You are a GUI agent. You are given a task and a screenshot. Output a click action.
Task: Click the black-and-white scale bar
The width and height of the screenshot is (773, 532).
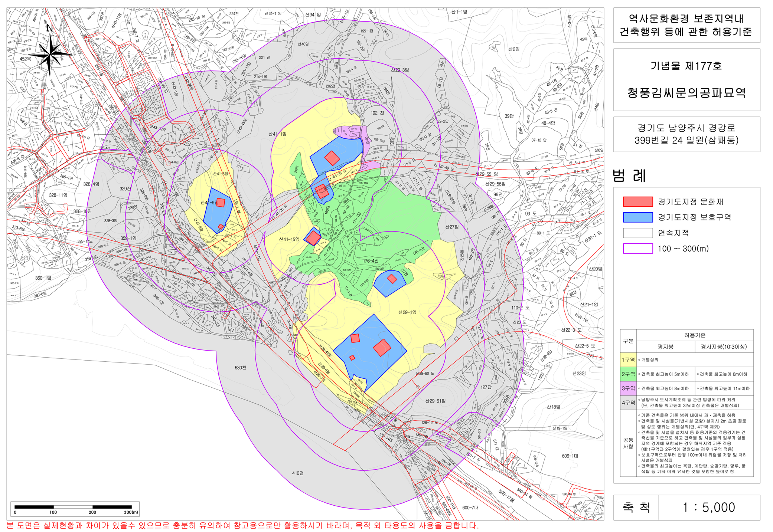click(x=73, y=507)
